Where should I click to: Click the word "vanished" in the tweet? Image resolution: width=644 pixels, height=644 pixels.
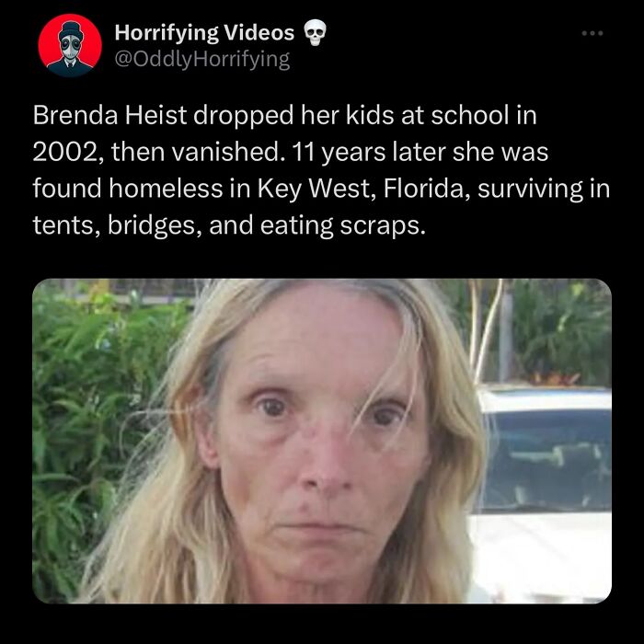[225, 152]
